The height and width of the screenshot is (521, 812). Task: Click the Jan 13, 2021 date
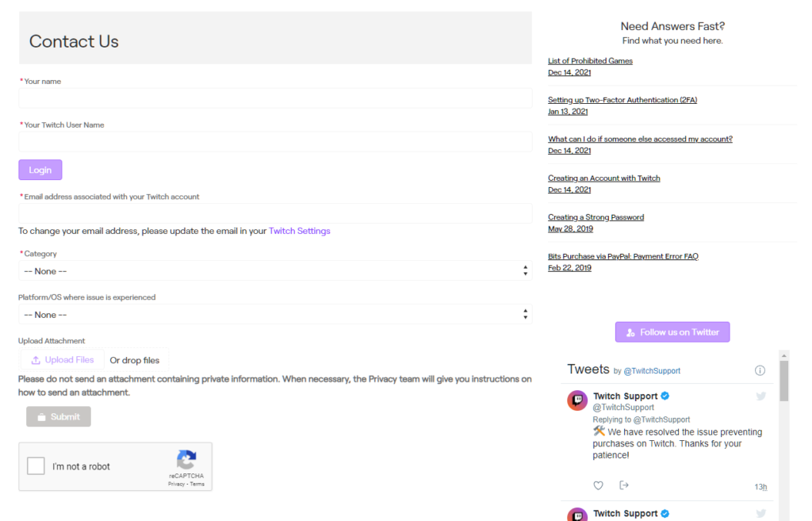(568, 111)
